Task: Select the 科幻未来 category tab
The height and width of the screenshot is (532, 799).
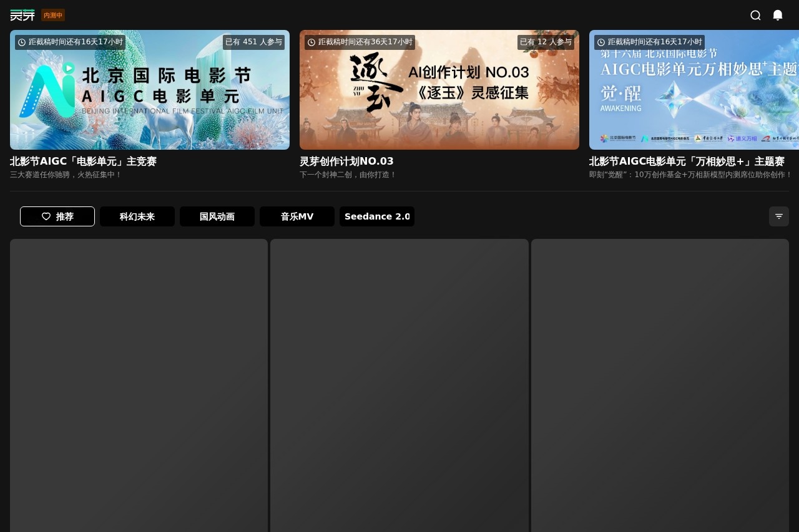Action: click(137, 216)
